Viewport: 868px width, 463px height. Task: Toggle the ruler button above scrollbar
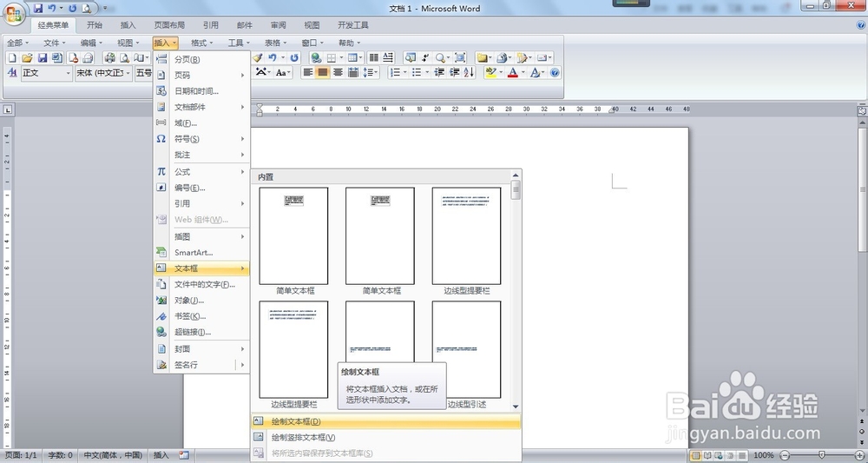[862, 111]
